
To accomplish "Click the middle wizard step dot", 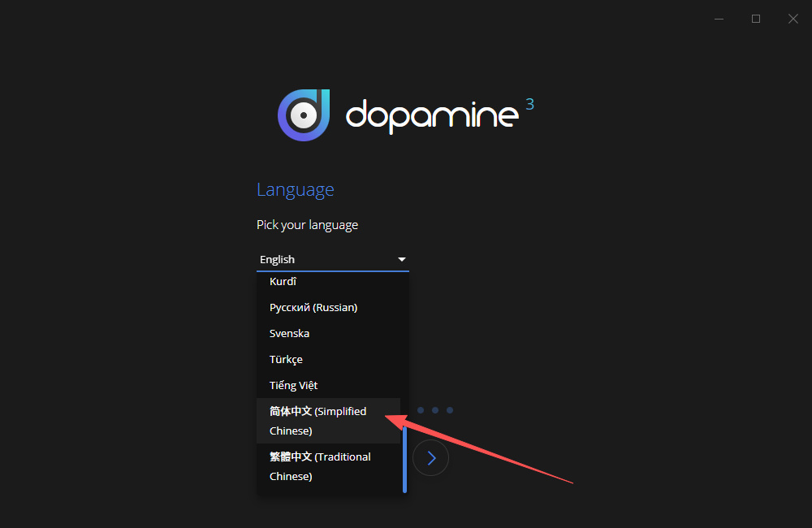I will 435,410.
